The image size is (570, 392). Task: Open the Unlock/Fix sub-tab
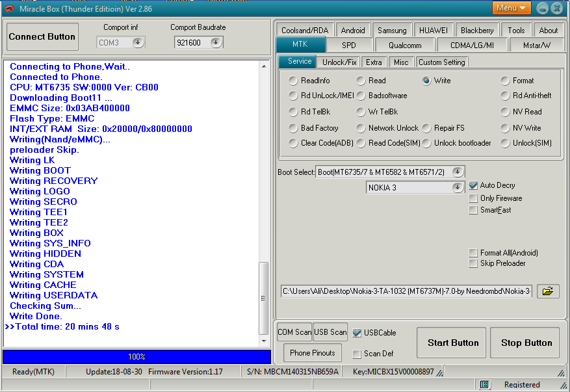339,62
